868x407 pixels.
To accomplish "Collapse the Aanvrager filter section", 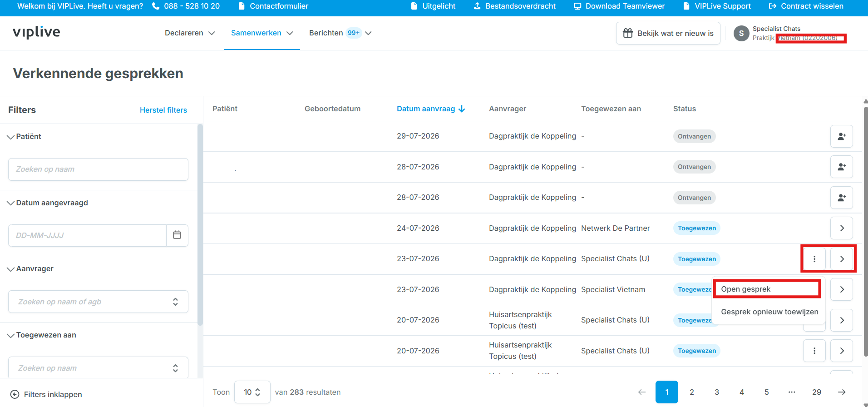I will pos(30,268).
